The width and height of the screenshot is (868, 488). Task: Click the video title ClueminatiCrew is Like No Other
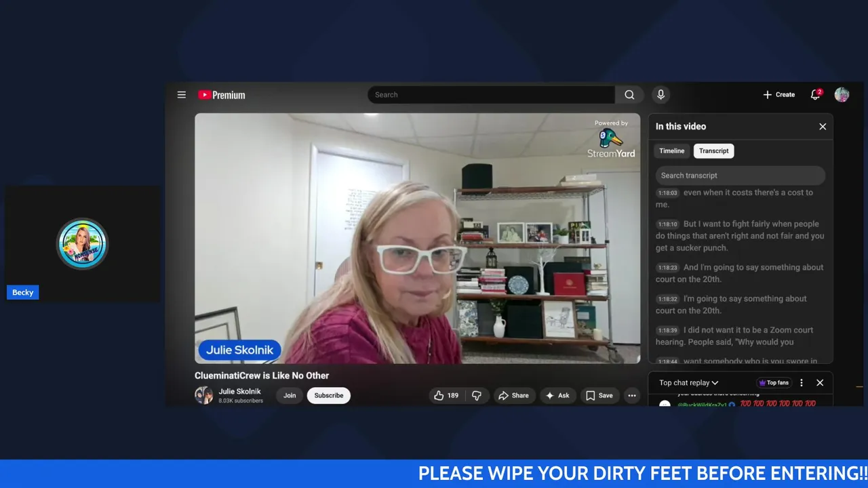[262, 375]
